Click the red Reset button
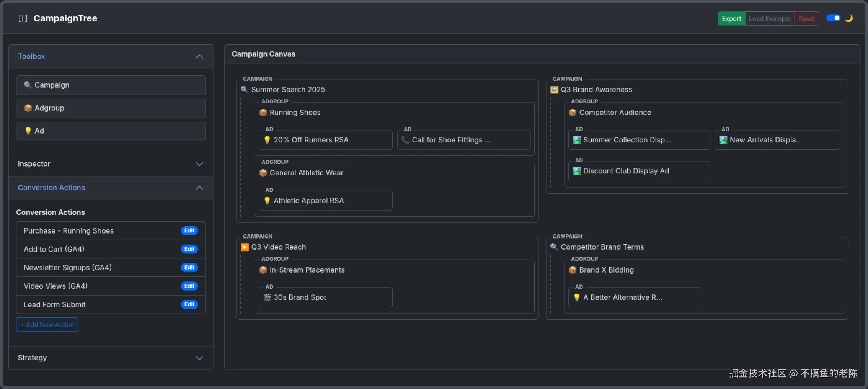The image size is (868, 389). point(806,19)
